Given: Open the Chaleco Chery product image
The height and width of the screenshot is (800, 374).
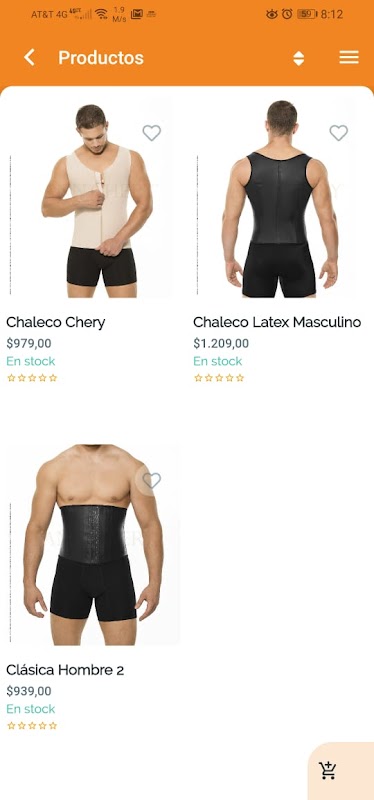Looking at the screenshot, I should click(x=91, y=199).
